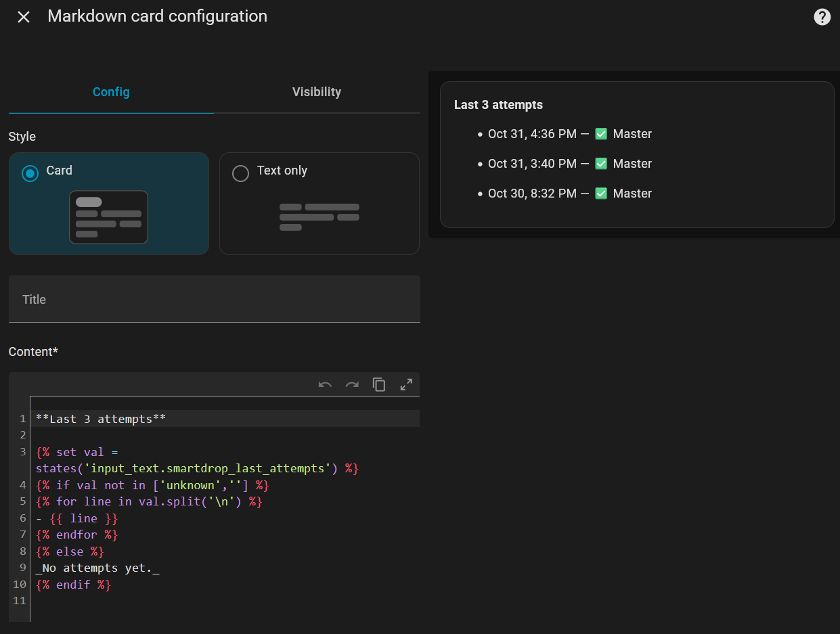Close the Markdown card configuration dialog
This screenshot has height=634, width=840.
tap(24, 17)
